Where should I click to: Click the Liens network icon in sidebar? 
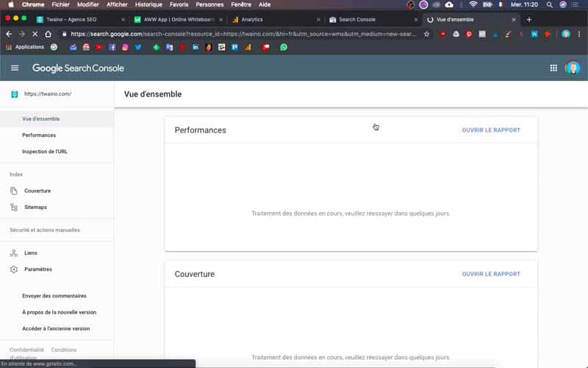click(x=14, y=253)
